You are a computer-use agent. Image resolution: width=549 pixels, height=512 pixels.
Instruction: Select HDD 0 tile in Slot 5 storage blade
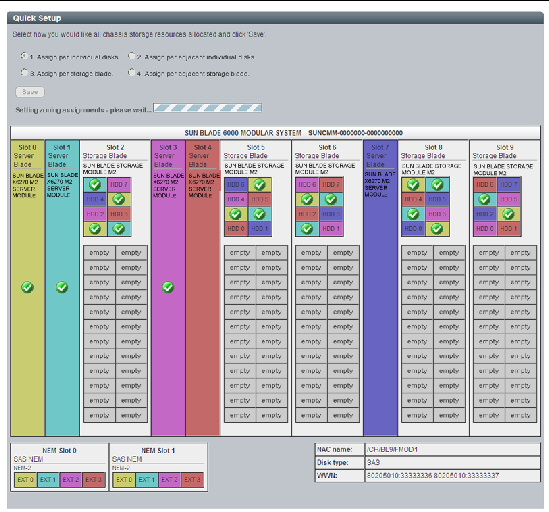tap(236, 229)
